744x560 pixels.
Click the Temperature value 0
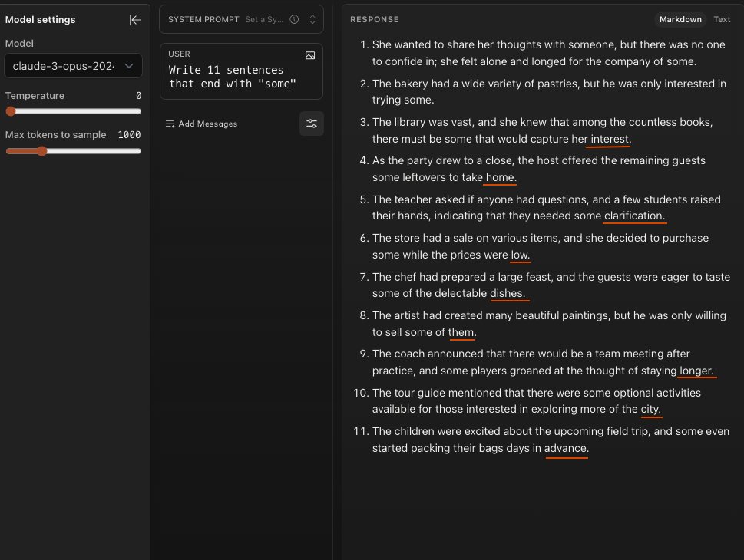coord(138,96)
